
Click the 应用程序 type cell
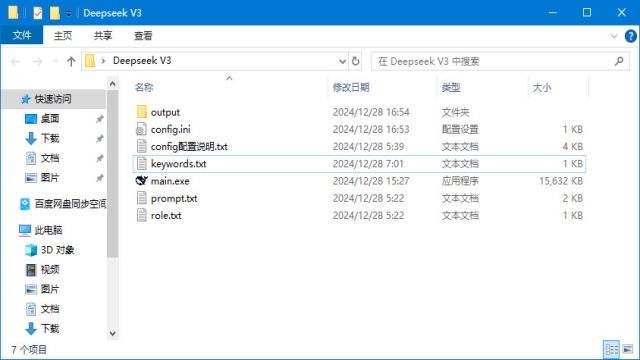pyautogui.click(x=460, y=181)
